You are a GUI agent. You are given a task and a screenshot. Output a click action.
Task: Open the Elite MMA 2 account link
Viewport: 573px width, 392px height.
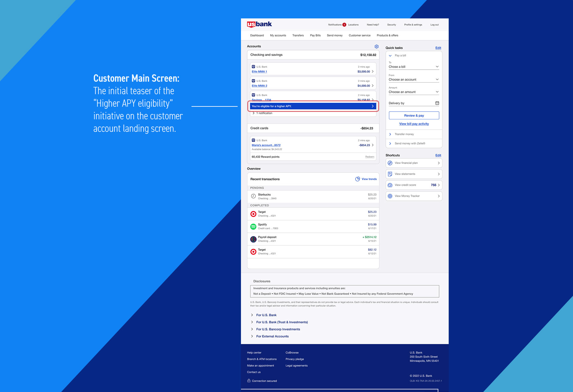point(259,86)
